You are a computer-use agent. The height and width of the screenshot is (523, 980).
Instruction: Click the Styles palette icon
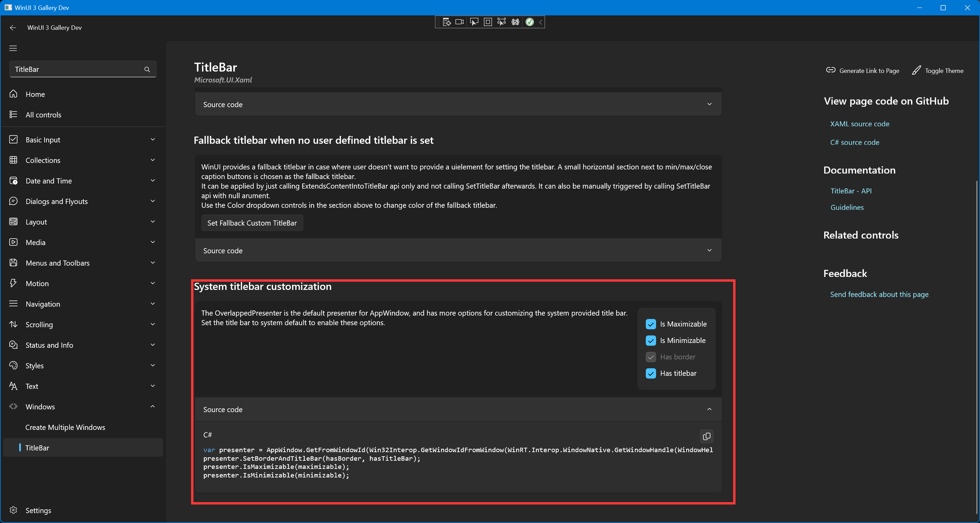pyautogui.click(x=13, y=366)
